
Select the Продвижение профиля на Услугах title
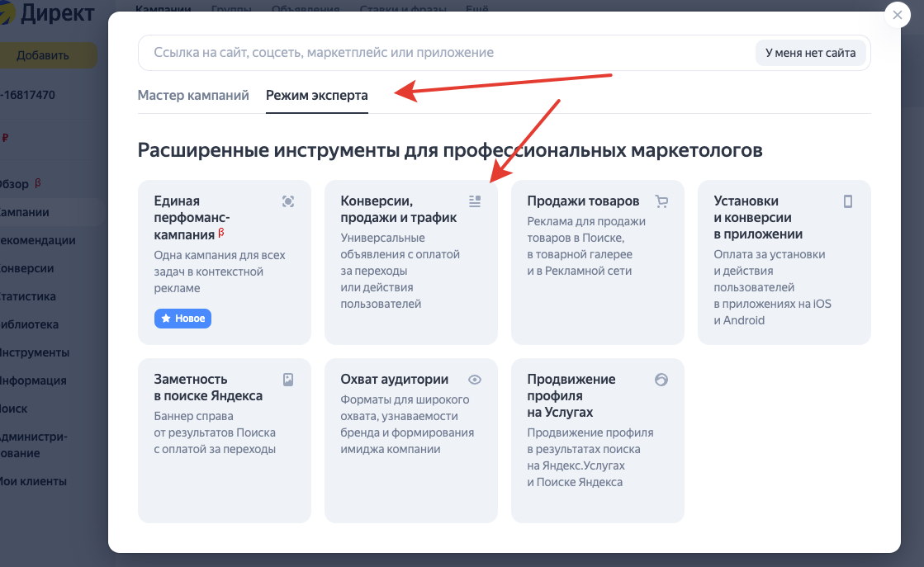571,395
